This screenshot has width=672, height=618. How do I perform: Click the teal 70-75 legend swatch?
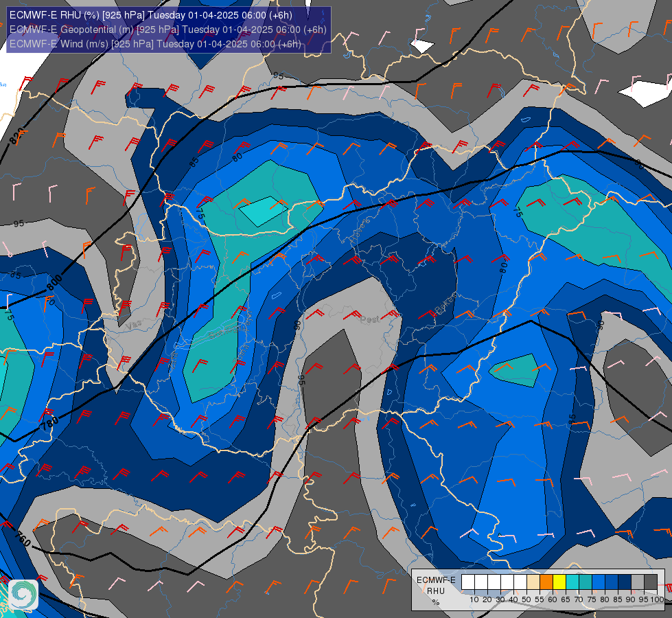pyautogui.click(x=586, y=582)
